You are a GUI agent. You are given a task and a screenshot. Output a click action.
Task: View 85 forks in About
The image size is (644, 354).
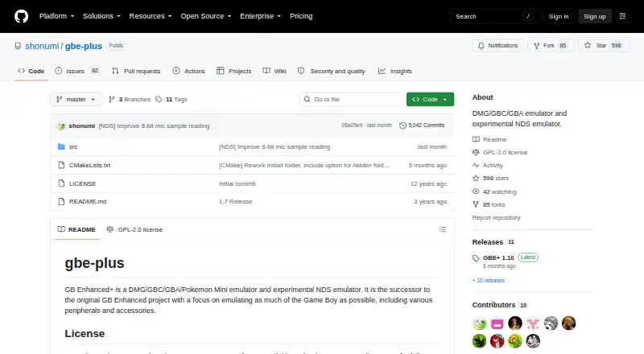[x=489, y=204]
